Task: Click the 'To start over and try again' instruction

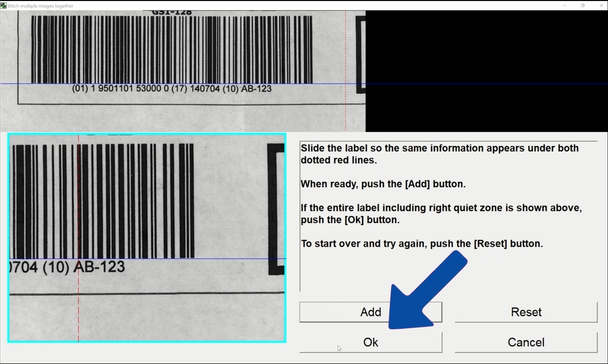Action: point(422,244)
